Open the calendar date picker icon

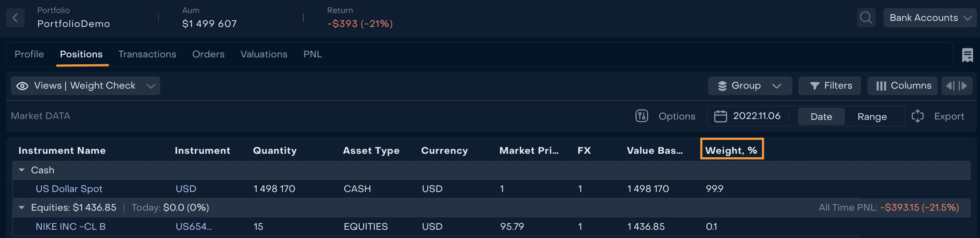pos(721,116)
